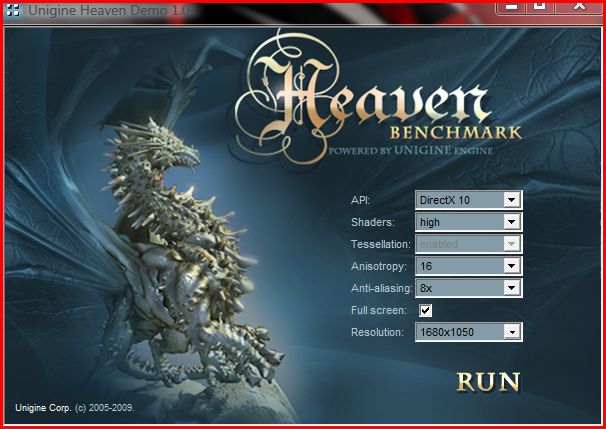Start the benchmark with RUN
Screen dimensions: 606x429
489,382
